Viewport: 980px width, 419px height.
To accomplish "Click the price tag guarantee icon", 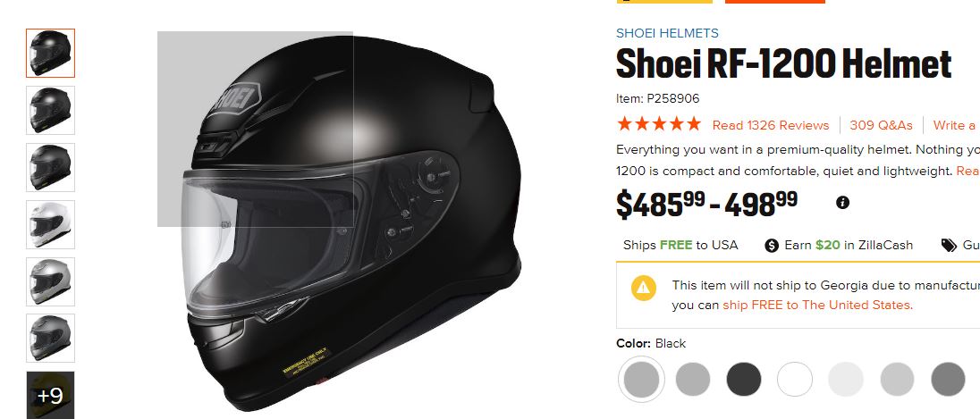I will coord(949,246).
